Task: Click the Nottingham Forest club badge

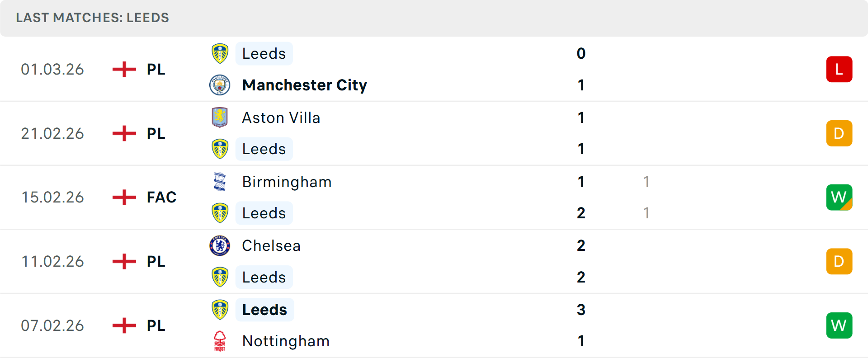Action: click(x=220, y=341)
